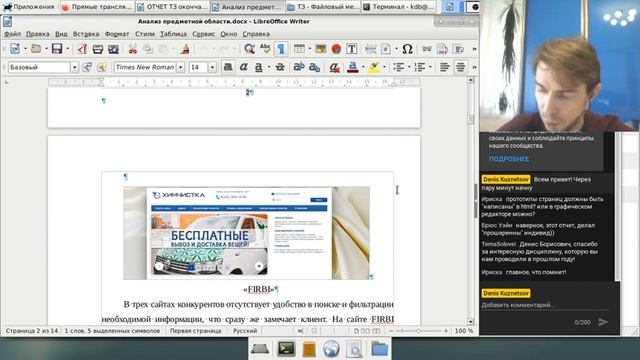Click the Save floppy disk icon
The image size is (640, 360).
(57, 49)
